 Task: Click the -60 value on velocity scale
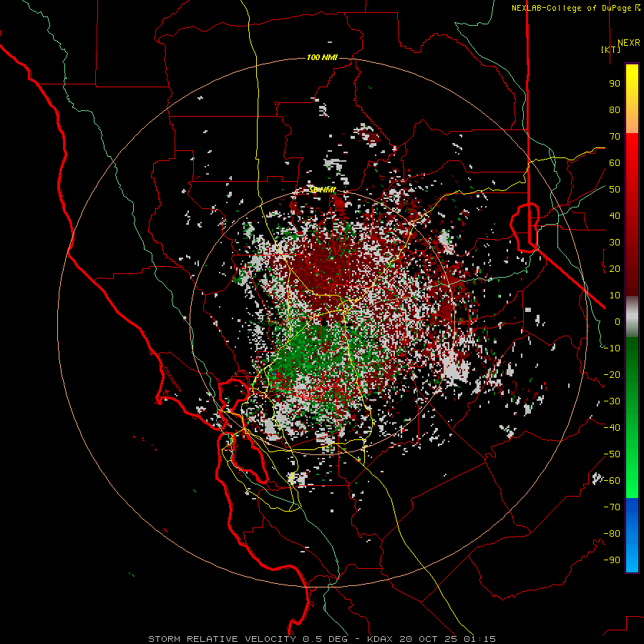(612, 481)
